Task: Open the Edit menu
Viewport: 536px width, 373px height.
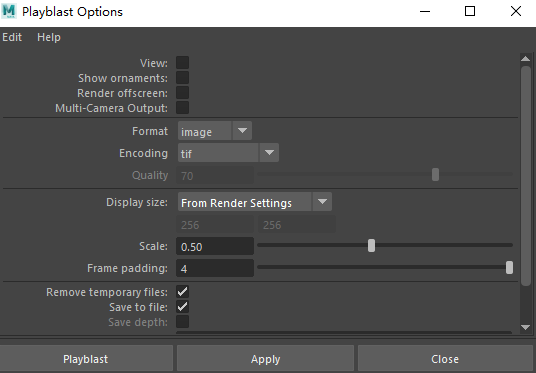Action: 12,37
